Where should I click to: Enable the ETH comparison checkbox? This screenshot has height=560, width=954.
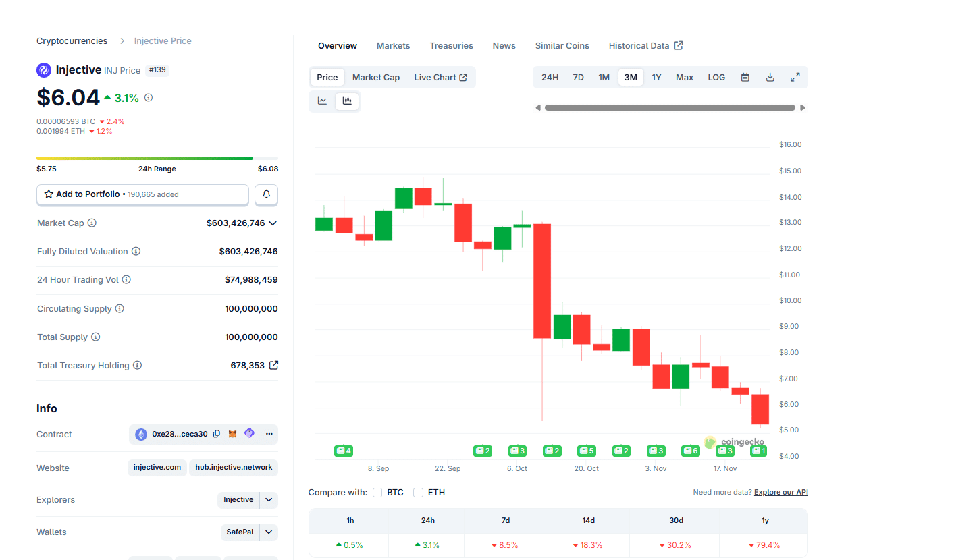pyautogui.click(x=418, y=493)
